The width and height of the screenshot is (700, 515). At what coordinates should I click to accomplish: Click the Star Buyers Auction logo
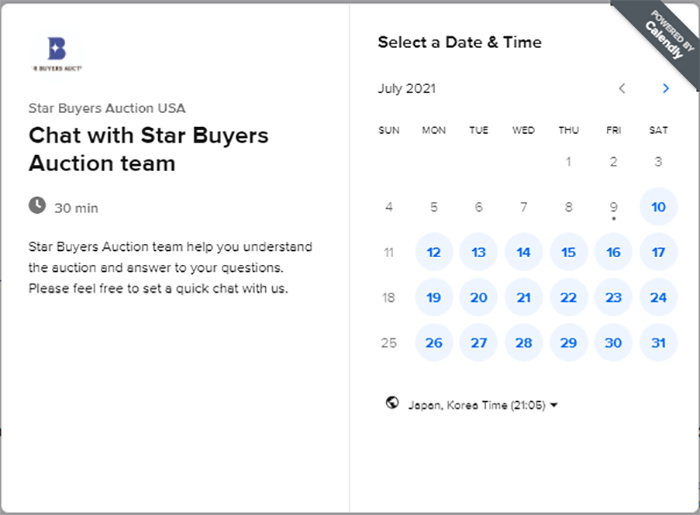tap(57, 54)
